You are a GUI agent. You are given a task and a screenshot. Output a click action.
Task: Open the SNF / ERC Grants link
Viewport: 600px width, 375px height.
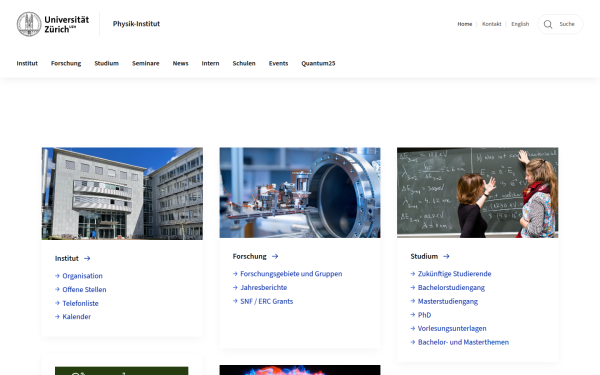point(266,302)
